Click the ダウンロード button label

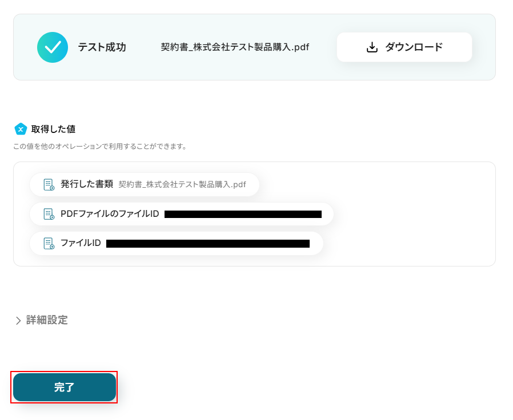[x=414, y=47]
